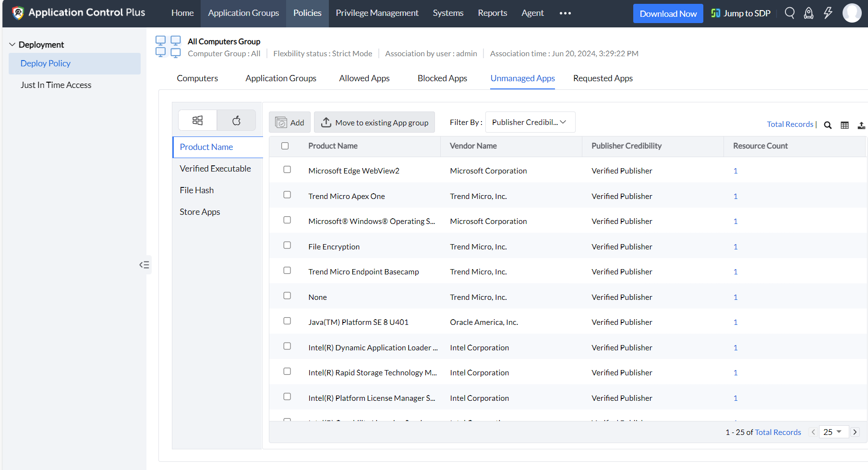Select the Windows platform icon
This screenshot has width=868, height=470.
coord(197,120)
